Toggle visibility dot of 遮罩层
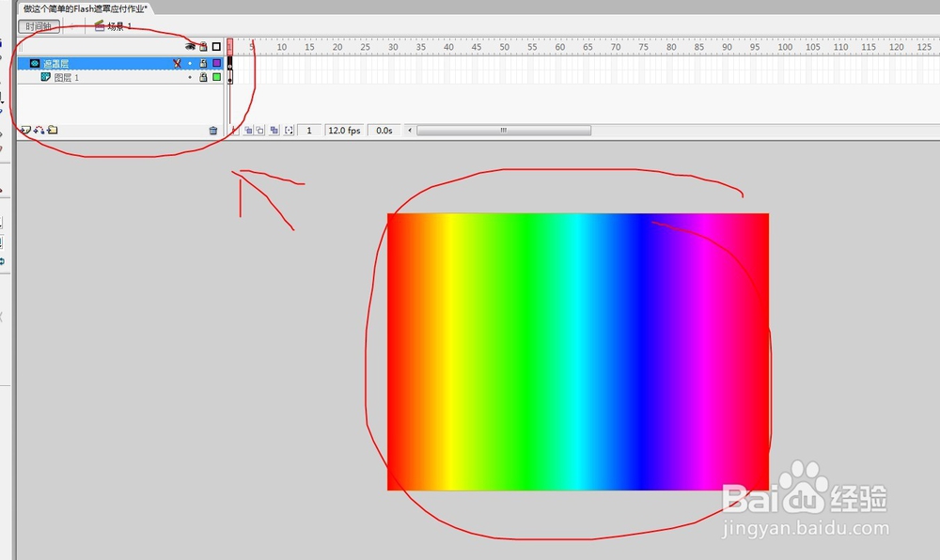This screenshot has width=940, height=560. tap(190, 63)
